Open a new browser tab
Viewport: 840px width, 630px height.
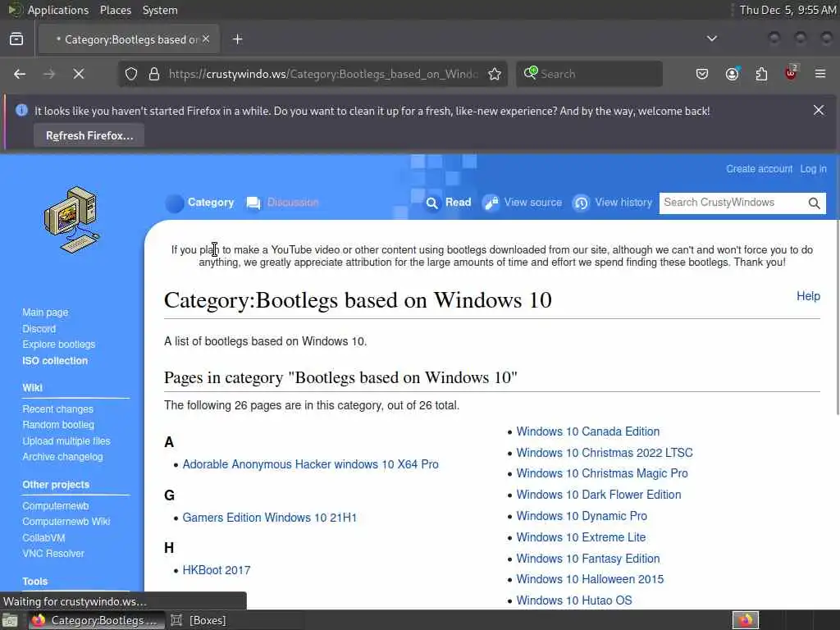click(x=238, y=39)
